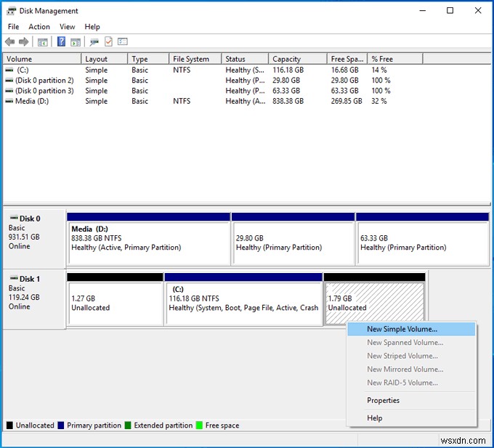The width and height of the screenshot is (494, 448).
Task: Sort list by Capacity column header
Action: point(287,60)
